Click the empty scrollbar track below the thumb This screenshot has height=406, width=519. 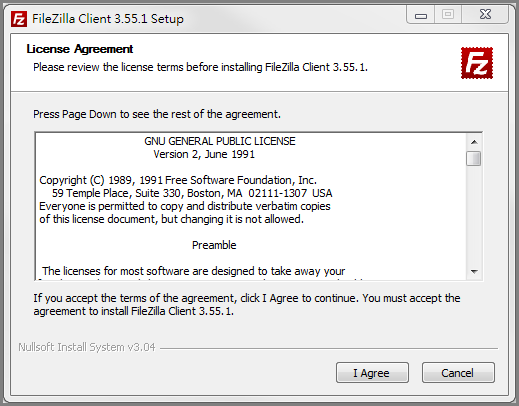tap(474, 215)
